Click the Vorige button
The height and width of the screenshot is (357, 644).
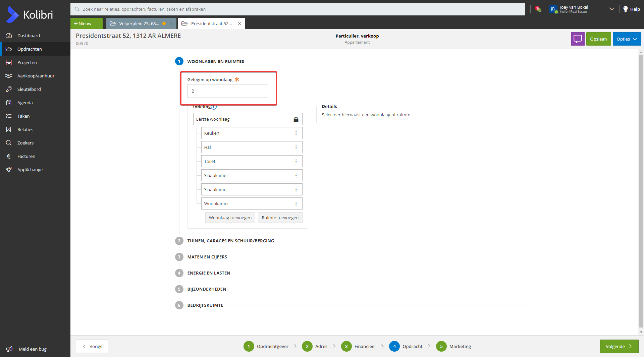click(92, 346)
